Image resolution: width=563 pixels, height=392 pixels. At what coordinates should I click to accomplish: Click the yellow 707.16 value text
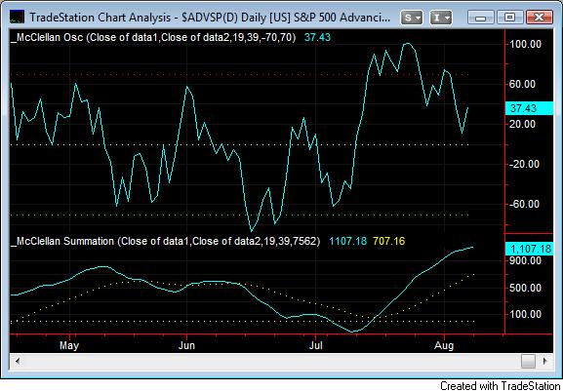(389, 241)
